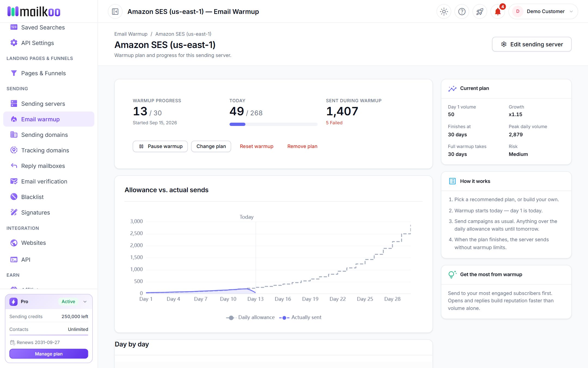
Task: Click the Manage plan button
Action: click(49, 354)
